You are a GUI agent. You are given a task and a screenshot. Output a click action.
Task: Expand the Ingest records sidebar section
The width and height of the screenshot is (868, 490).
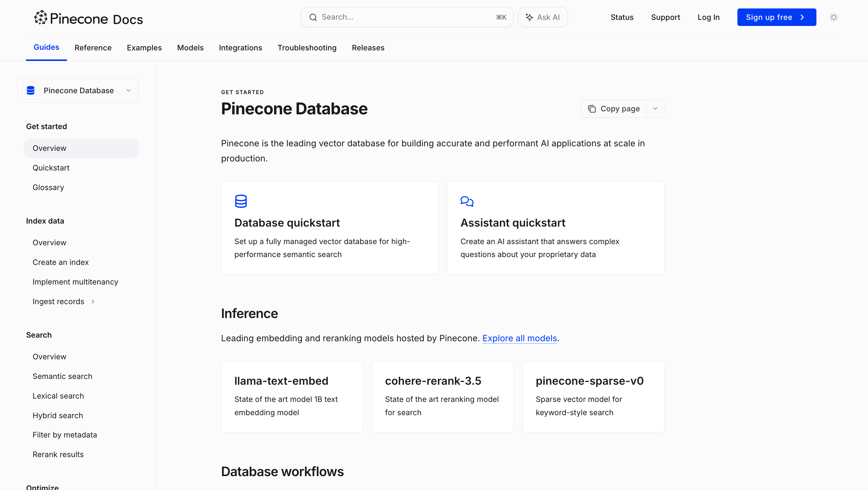93,302
